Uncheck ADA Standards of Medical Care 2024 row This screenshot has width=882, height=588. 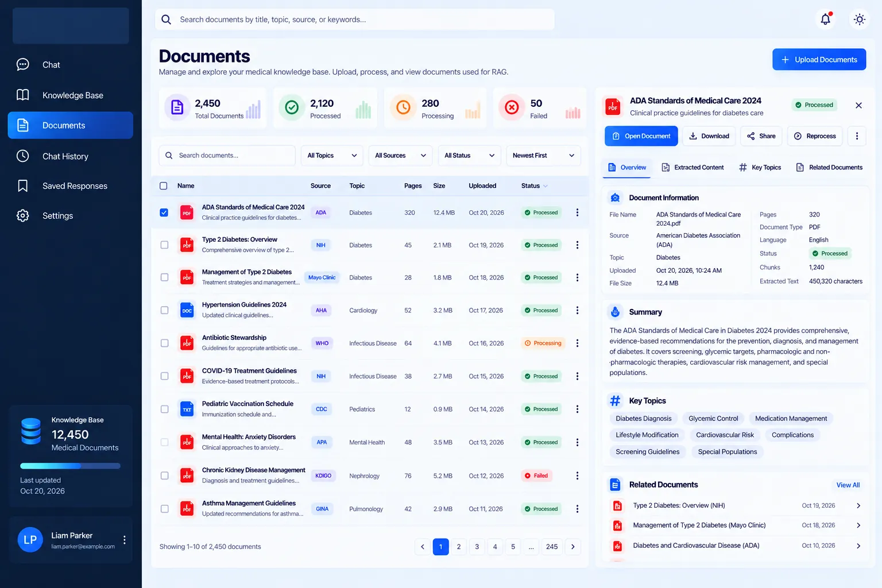click(x=164, y=212)
